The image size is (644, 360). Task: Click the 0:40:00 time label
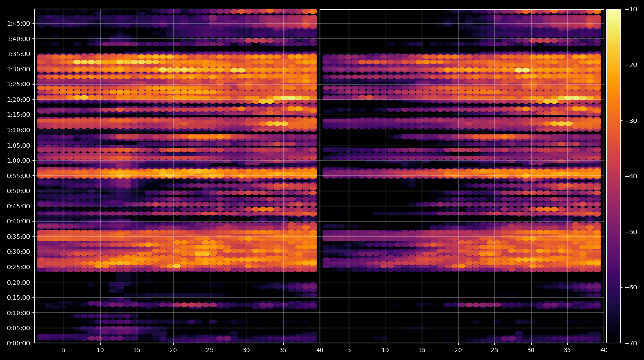coord(19,221)
